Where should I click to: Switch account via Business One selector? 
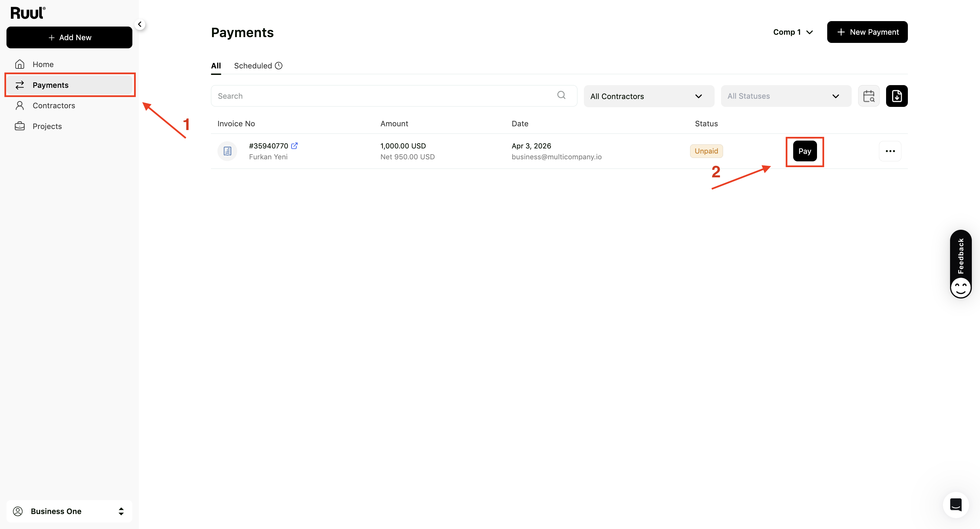tap(69, 511)
